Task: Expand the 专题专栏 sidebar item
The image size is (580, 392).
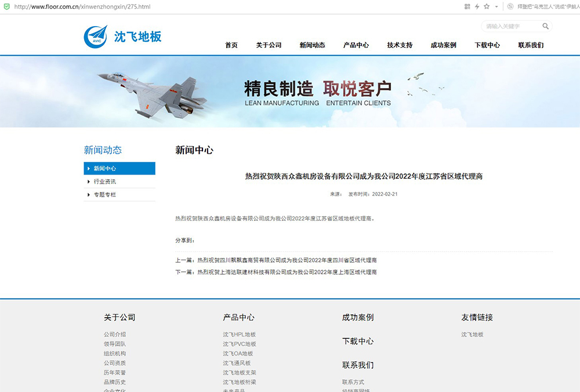Action: [x=105, y=195]
